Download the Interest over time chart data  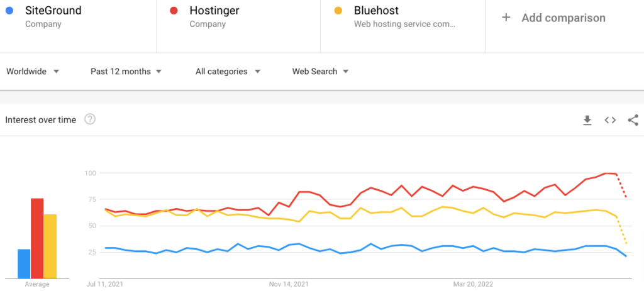coord(587,120)
